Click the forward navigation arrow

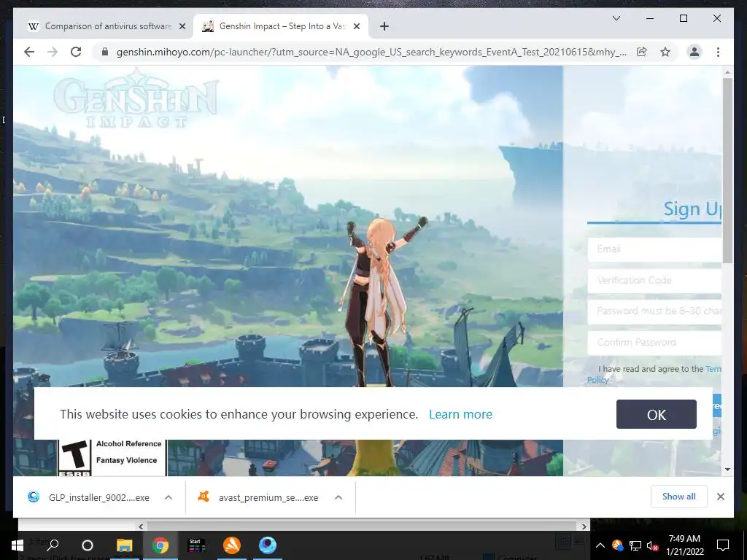coord(53,52)
